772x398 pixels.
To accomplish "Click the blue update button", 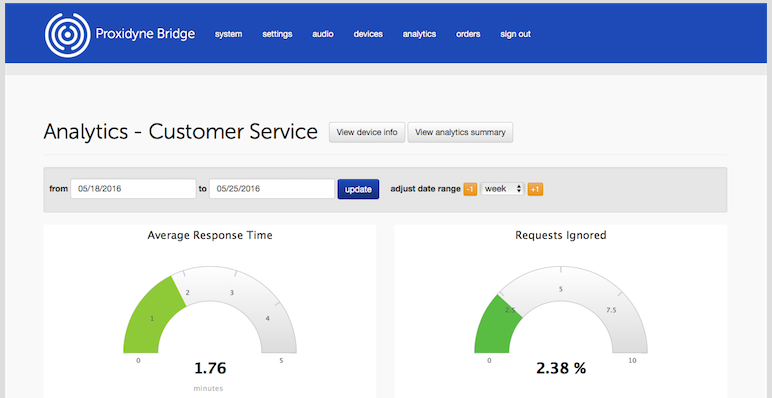I will (358, 189).
